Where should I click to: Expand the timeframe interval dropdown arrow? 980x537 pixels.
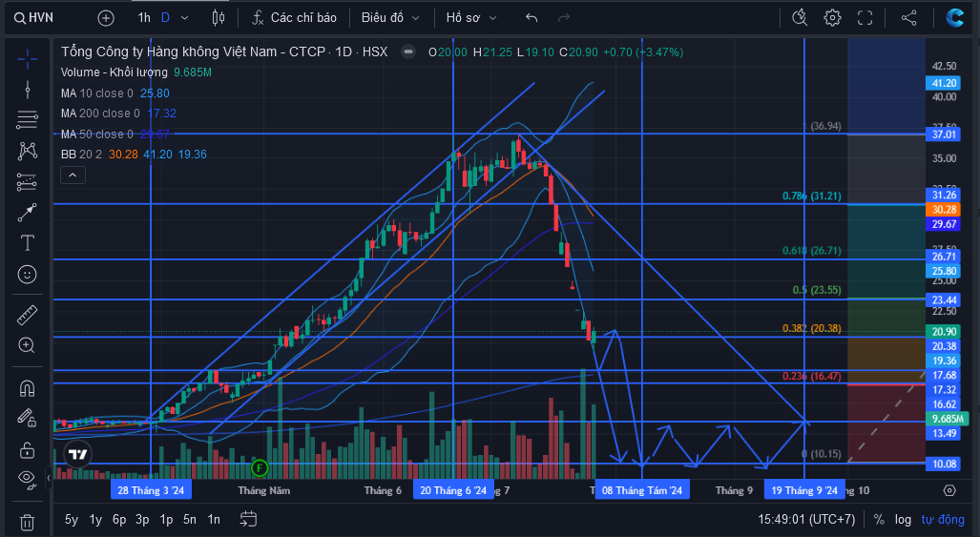(184, 18)
